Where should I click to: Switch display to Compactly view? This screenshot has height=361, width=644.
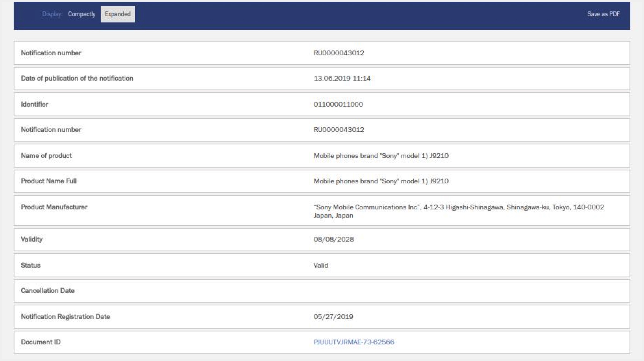pos(82,14)
